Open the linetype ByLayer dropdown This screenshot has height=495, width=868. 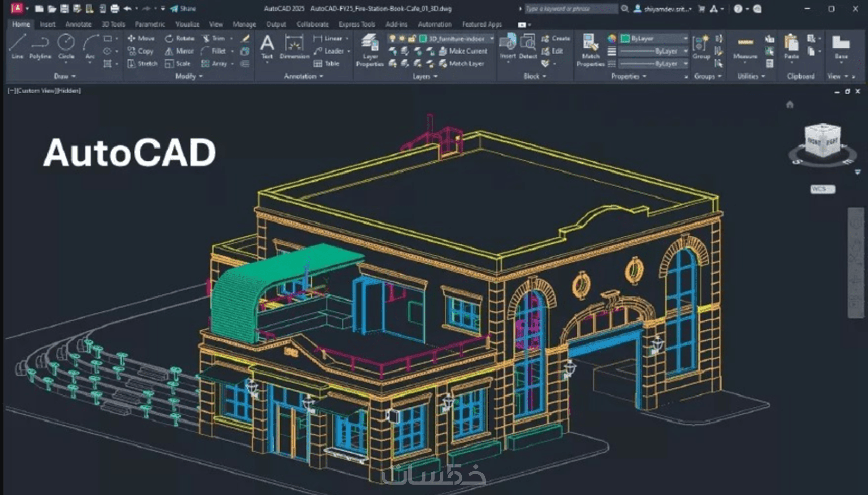coord(654,64)
